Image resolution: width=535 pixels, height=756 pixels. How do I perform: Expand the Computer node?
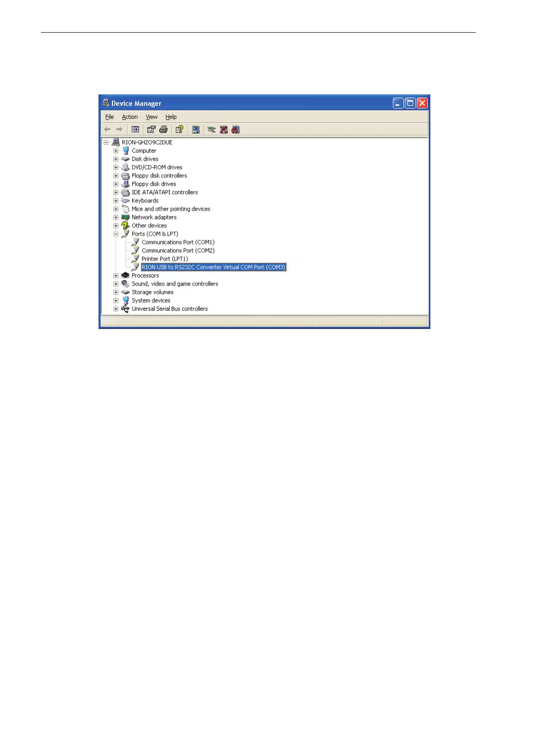pos(116,151)
